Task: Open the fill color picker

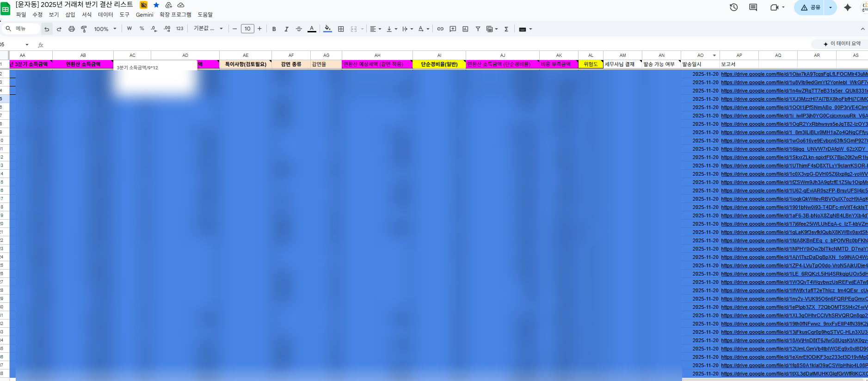Action: click(327, 29)
